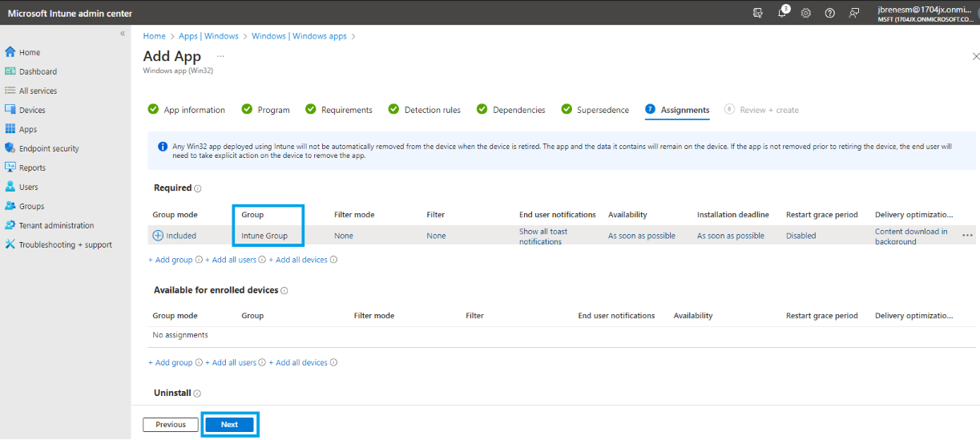Open the Devices sidebar icon
The image size is (980, 440).
pyautogui.click(x=10, y=110)
